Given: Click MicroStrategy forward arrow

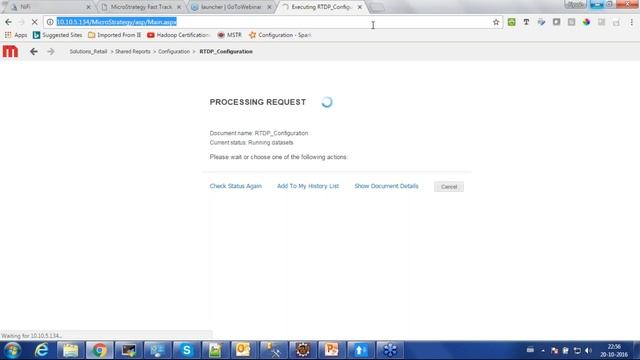Looking at the screenshot, I should coord(51,51).
